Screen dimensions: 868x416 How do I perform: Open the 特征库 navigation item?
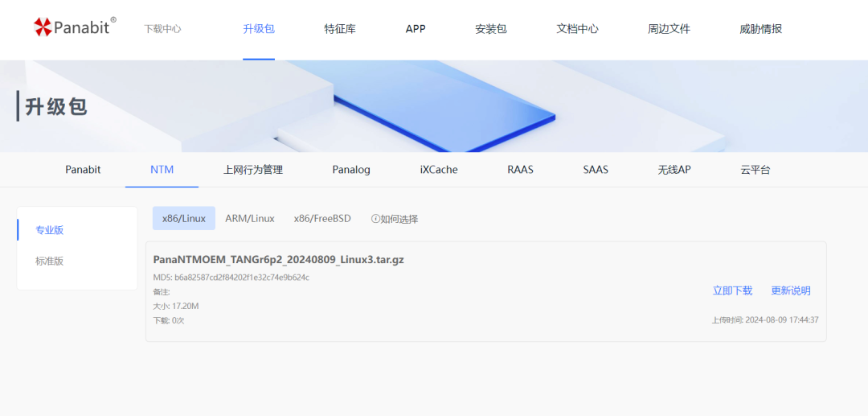340,29
